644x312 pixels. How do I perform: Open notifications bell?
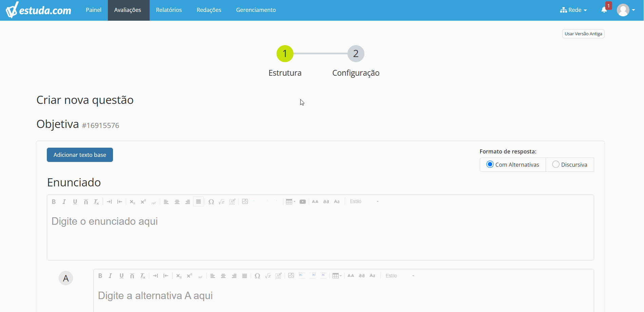pyautogui.click(x=604, y=10)
